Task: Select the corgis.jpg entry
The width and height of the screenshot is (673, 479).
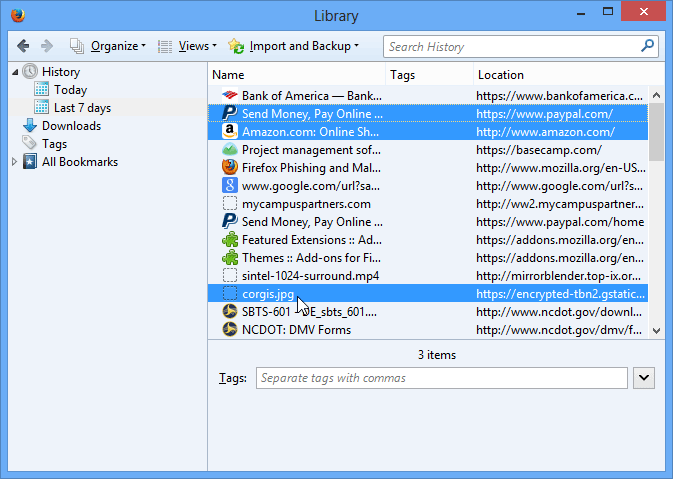Action: pyautogui.click(x=428, y=294)
